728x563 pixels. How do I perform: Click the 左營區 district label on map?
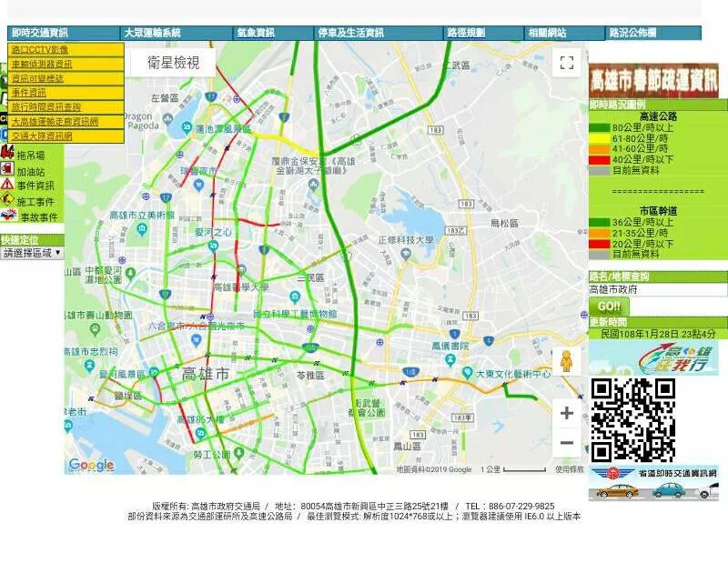tap(165, 98)
